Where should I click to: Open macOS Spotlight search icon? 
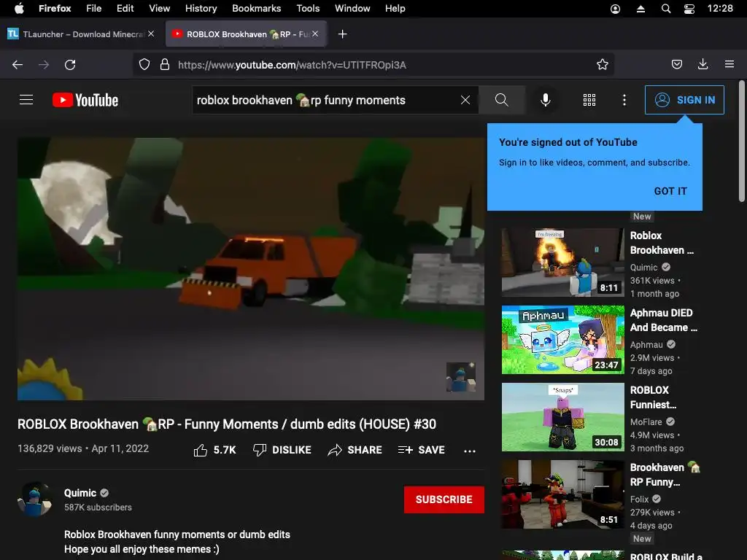point(666,9)
